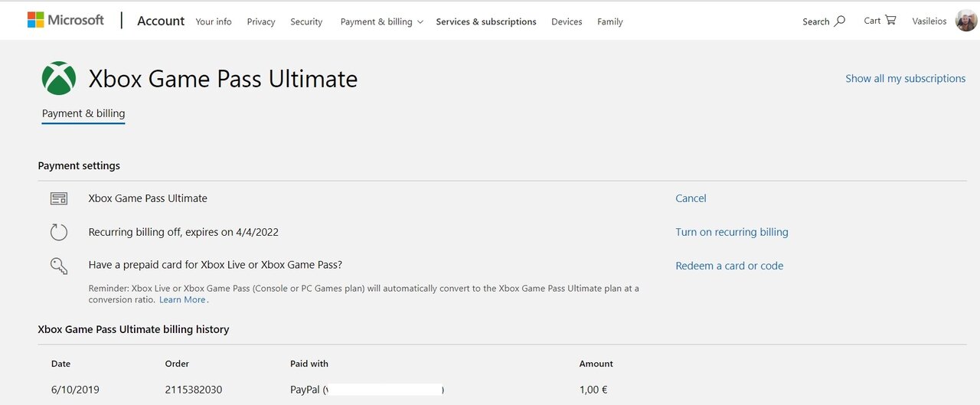
Task: Click the Date column header
Action: coord(60,364)
